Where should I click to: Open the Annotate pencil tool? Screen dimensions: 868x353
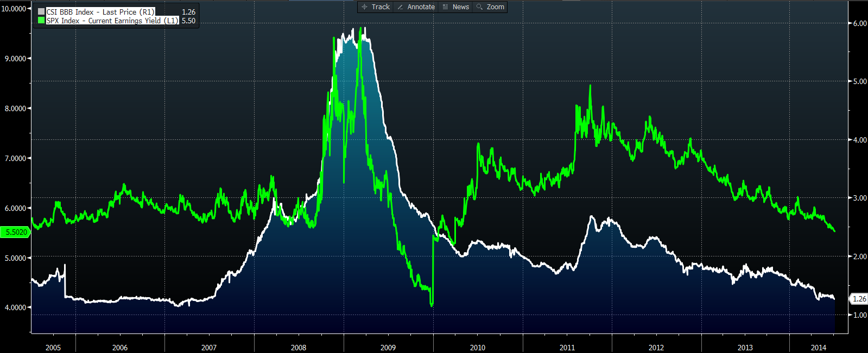(416, 7)
